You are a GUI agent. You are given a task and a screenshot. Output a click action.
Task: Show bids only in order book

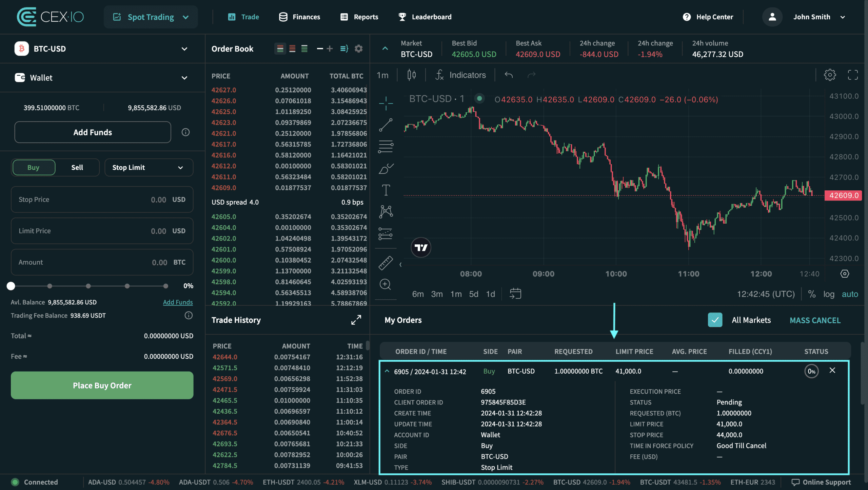[x=304, y=49]
